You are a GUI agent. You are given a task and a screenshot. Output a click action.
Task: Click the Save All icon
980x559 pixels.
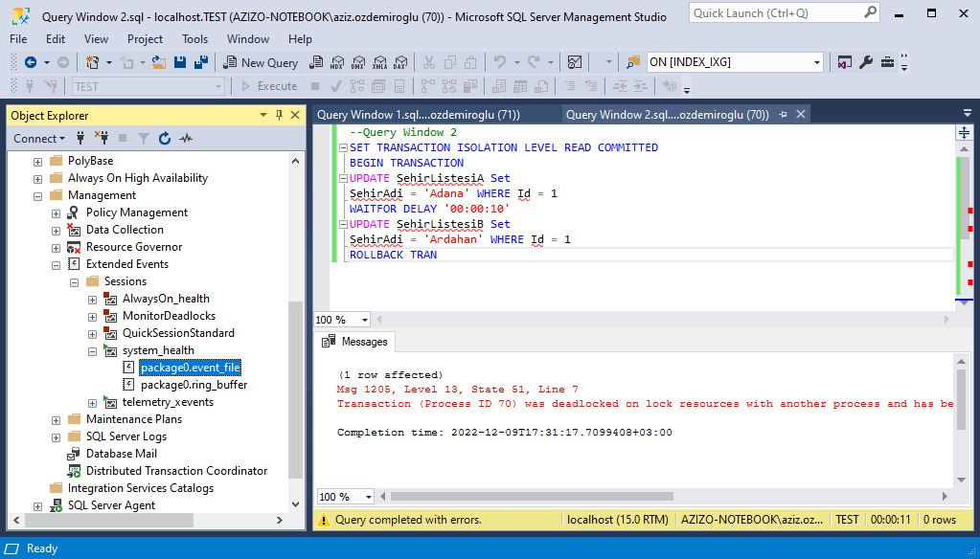[200, 62]
